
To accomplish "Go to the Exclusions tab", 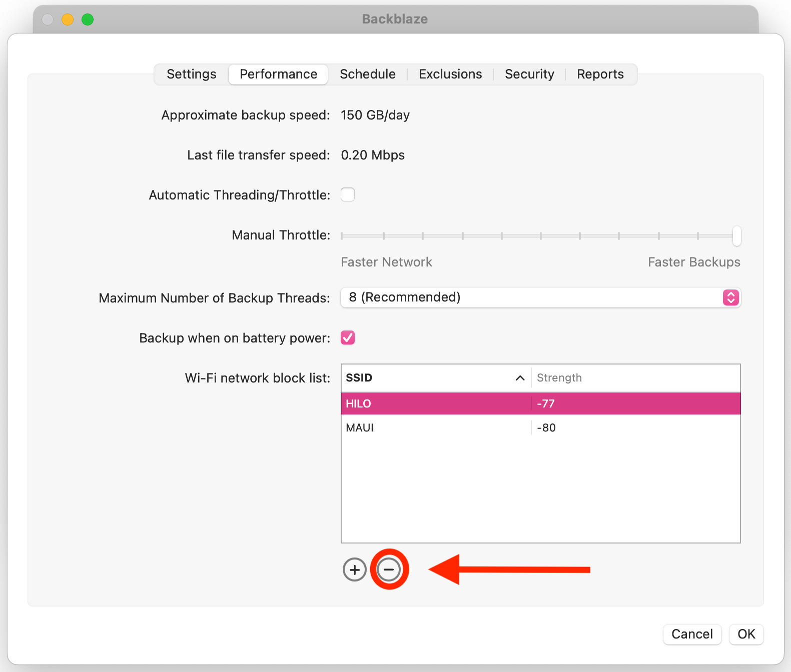I will 450,74.
